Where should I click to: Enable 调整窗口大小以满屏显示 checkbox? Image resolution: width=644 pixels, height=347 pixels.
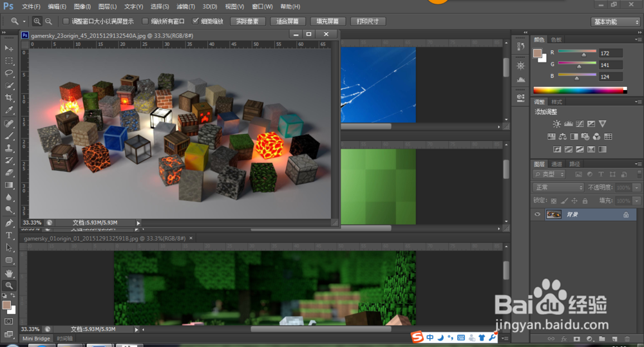66,21
